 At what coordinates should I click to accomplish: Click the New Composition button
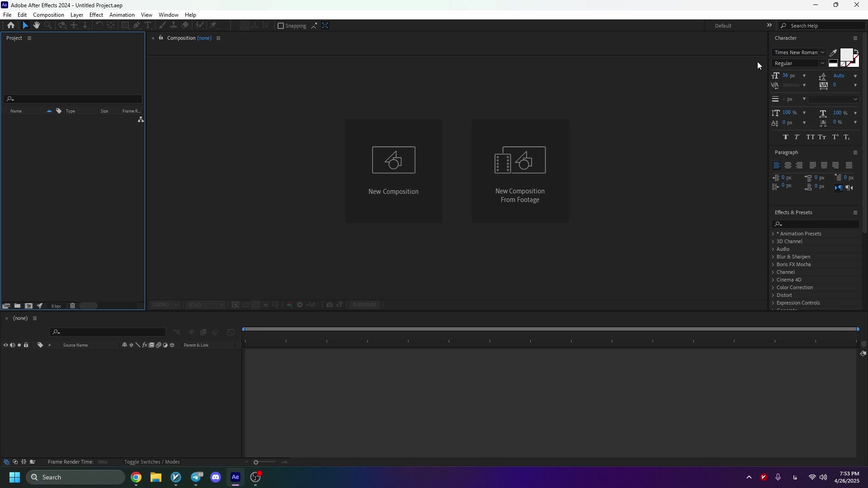coord(393,171)
